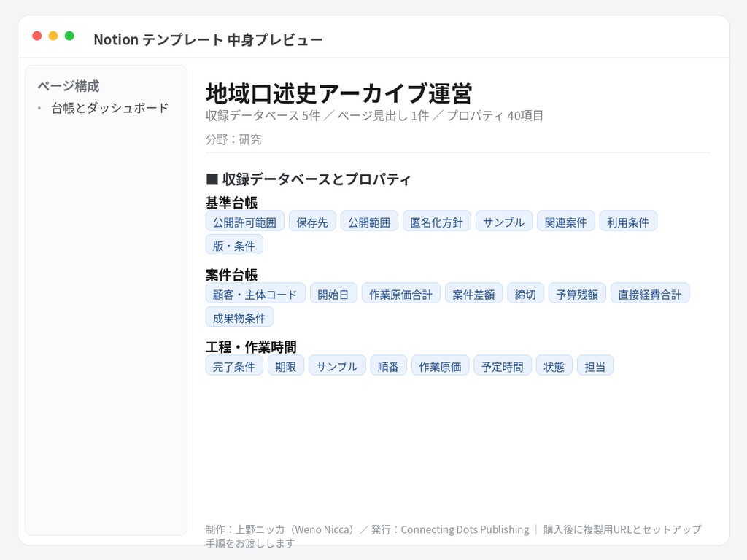Click the red close window button

(x=37, y=36)
